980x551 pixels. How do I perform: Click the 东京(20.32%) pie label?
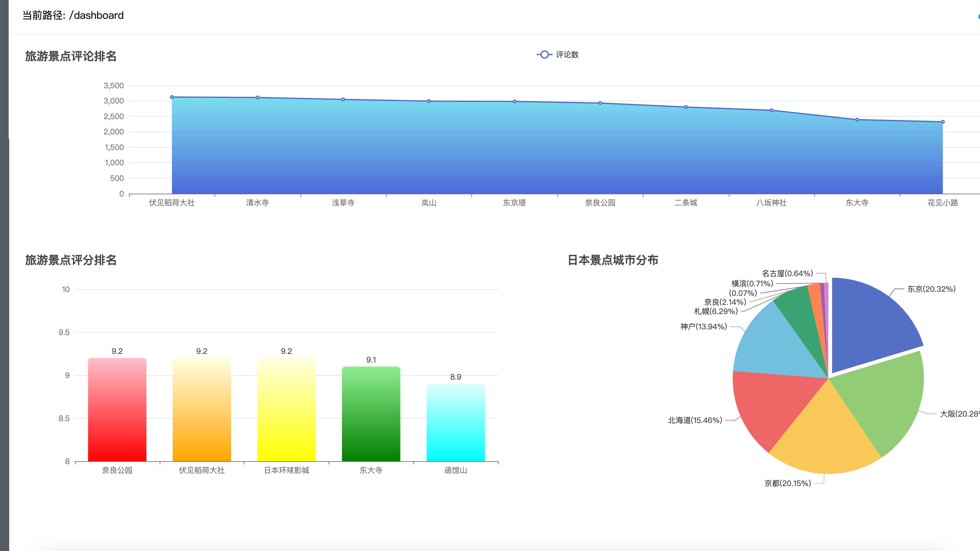pyautogui.click(x=931, y=289)
